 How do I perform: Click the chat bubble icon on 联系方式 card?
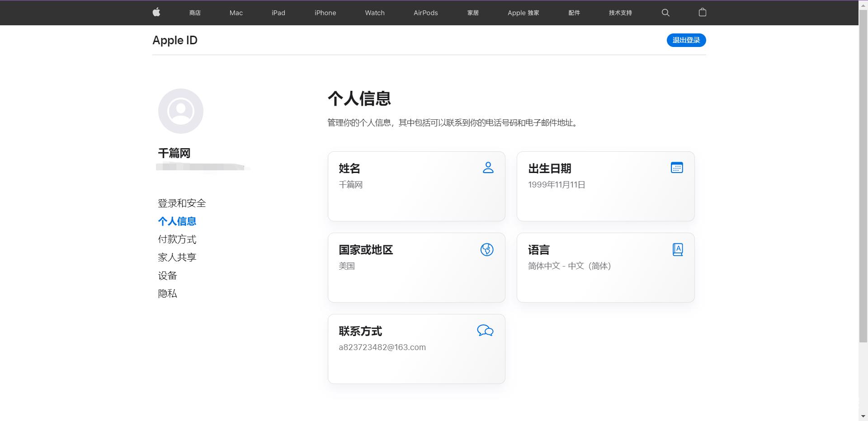pyautogui.click(x=485, y=331)
